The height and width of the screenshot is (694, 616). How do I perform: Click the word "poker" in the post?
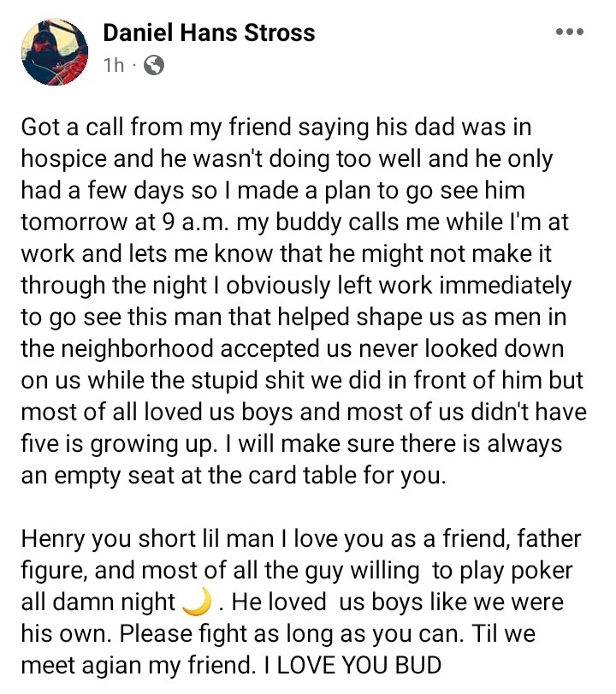click(x=543, y=571)
